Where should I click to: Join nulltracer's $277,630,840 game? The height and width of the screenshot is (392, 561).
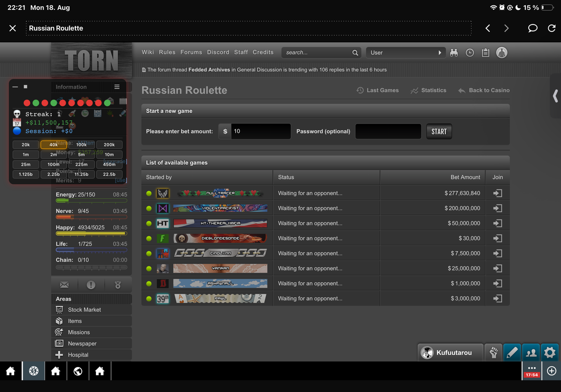click(498, 193)
